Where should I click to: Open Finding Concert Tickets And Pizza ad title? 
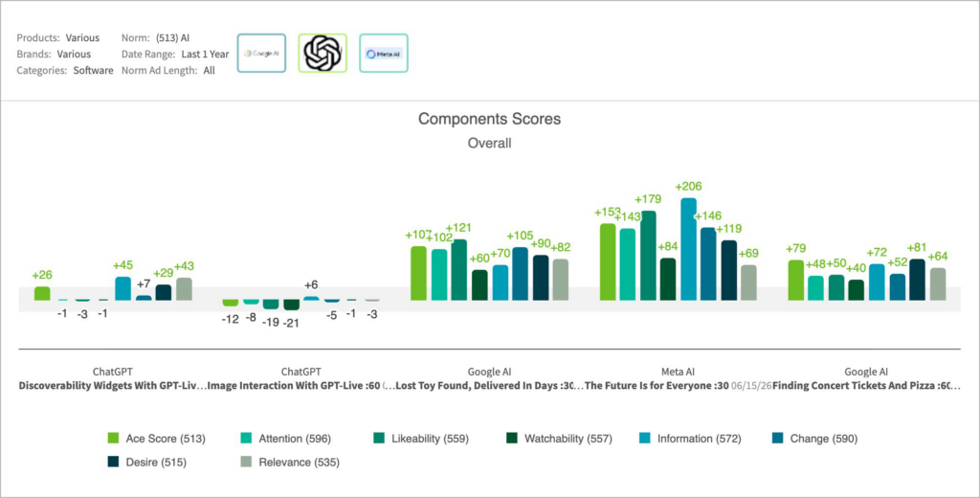click(x=866, y=386)
